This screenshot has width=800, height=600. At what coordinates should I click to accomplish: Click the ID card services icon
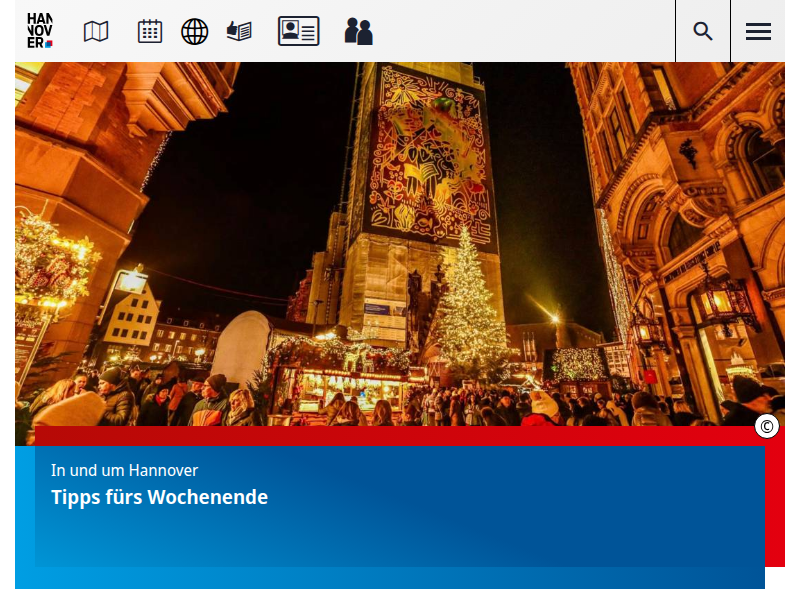[x=298, y=31]
